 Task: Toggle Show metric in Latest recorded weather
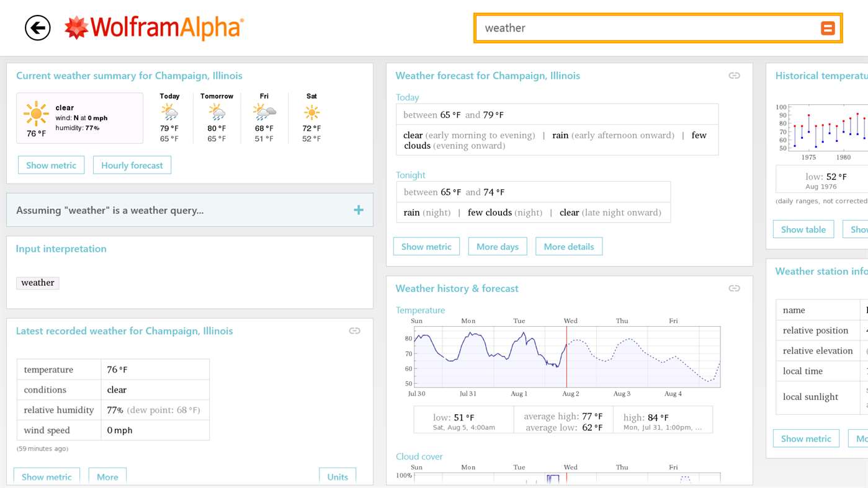pyautogui.click(x=47, y=476)
